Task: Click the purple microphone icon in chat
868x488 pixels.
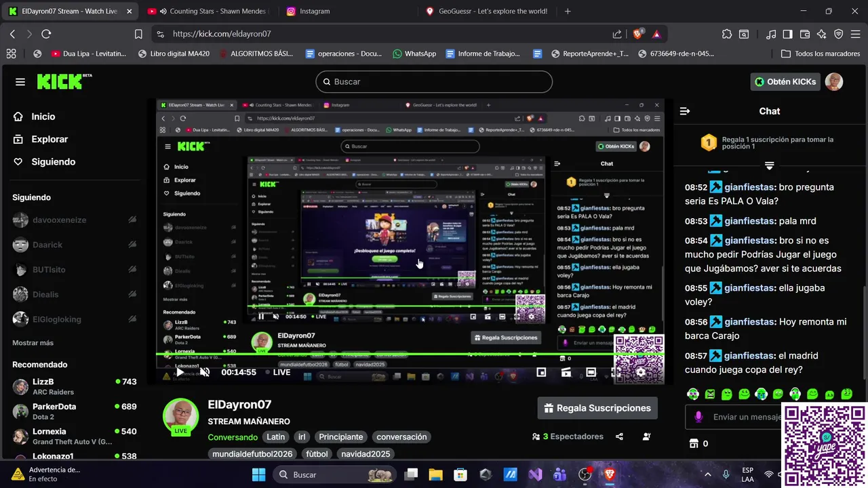Action: click(698, 417)
